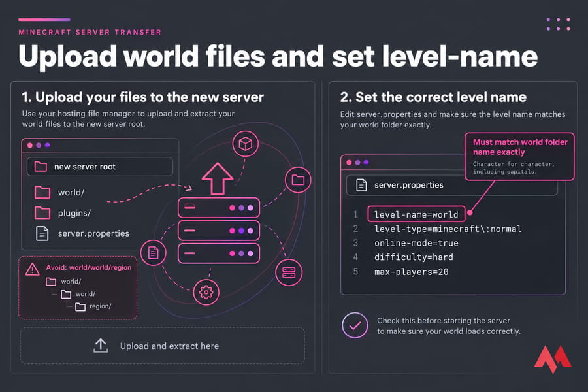Click document icon in server.properties title bar
Screen dimensions: 588x392
[361, 185]
